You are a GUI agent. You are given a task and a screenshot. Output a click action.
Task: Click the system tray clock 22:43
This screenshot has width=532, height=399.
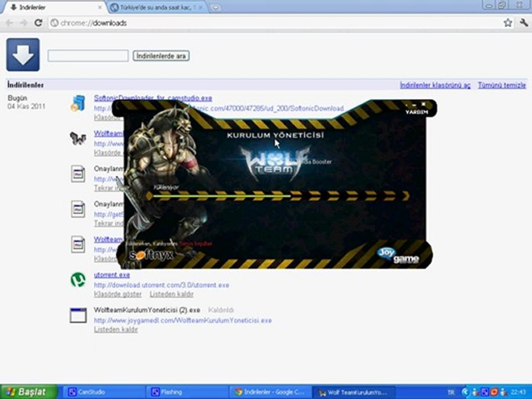coord(519,392)
